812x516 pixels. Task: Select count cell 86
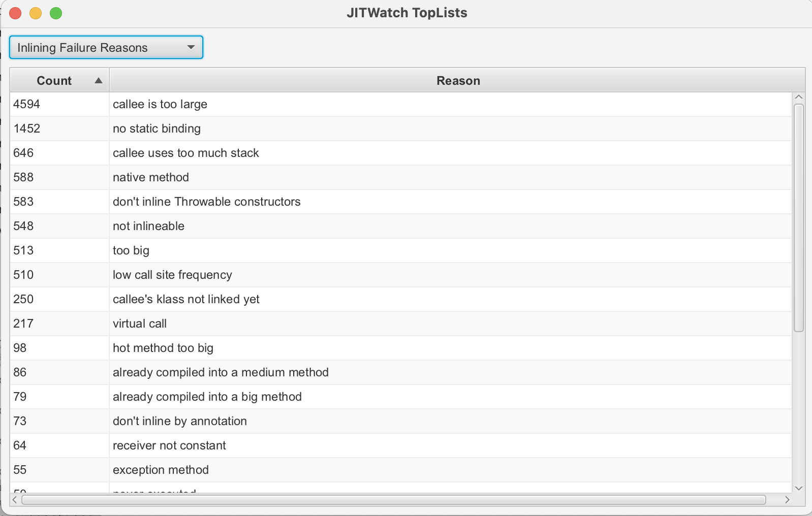(59, 372)
